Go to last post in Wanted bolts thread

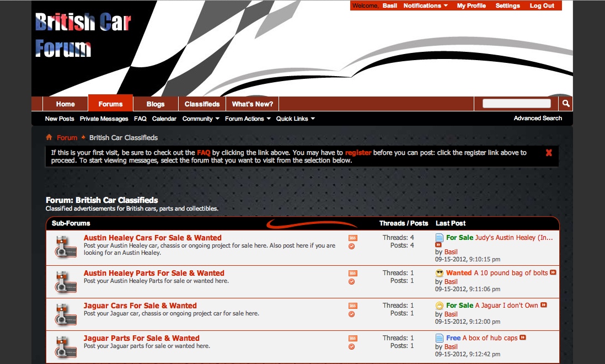(553, 272)
